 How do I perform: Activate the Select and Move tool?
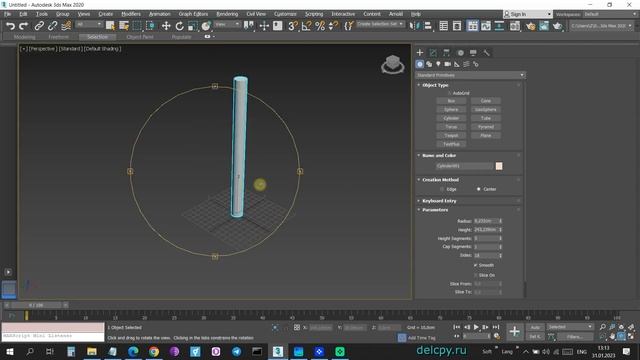click(x=166, y=26)
